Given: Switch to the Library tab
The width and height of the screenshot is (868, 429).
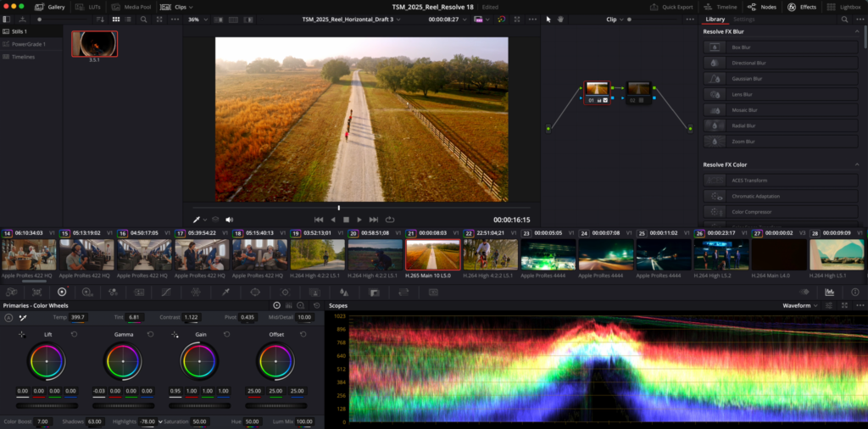Looking at the screenshot, I should coord(715,19).
